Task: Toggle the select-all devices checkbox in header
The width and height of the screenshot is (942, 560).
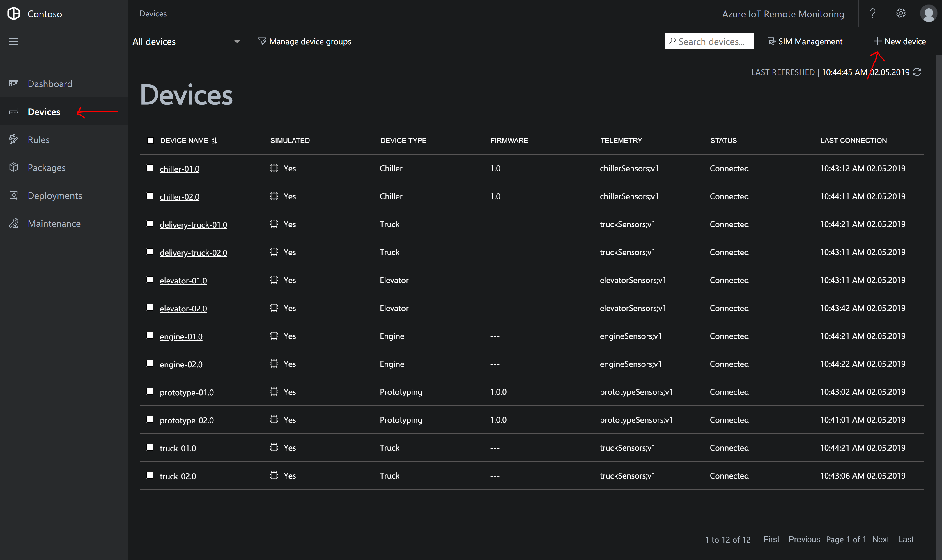Action: pyautogui.click(x=150, y=140)
